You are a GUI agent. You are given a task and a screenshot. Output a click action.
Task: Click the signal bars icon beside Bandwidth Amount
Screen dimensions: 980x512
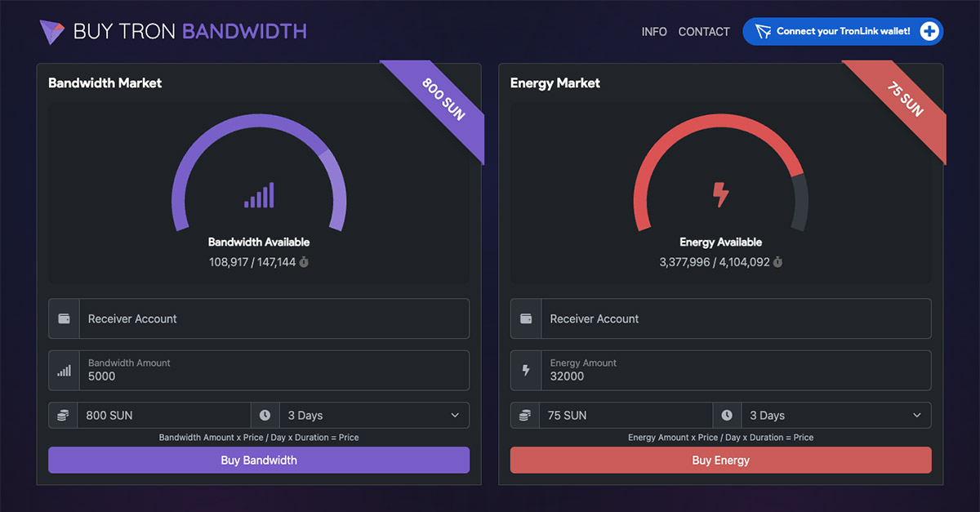tap(63, 370)
